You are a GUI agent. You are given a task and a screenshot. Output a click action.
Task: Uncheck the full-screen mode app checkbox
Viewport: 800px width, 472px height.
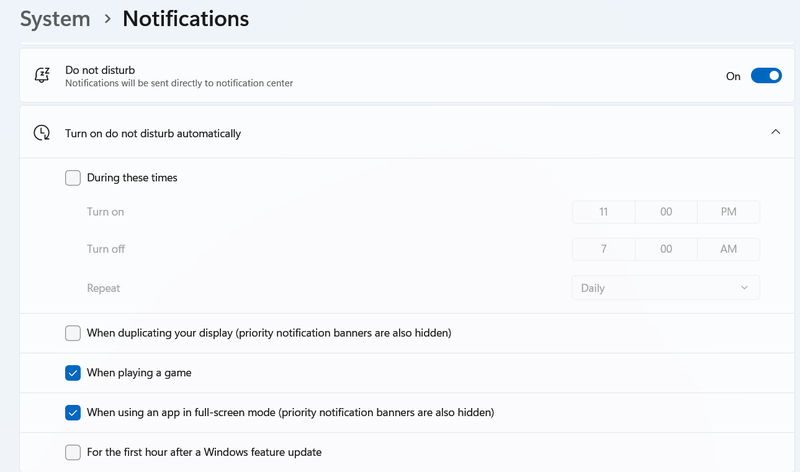(x=73, y=412)
